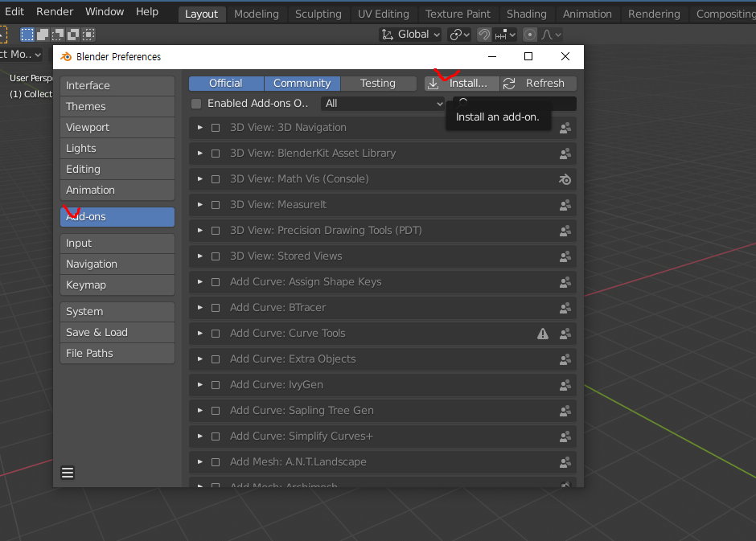Click the pivot point link icon
The image size is (756, 541).
tap(456, 35)
